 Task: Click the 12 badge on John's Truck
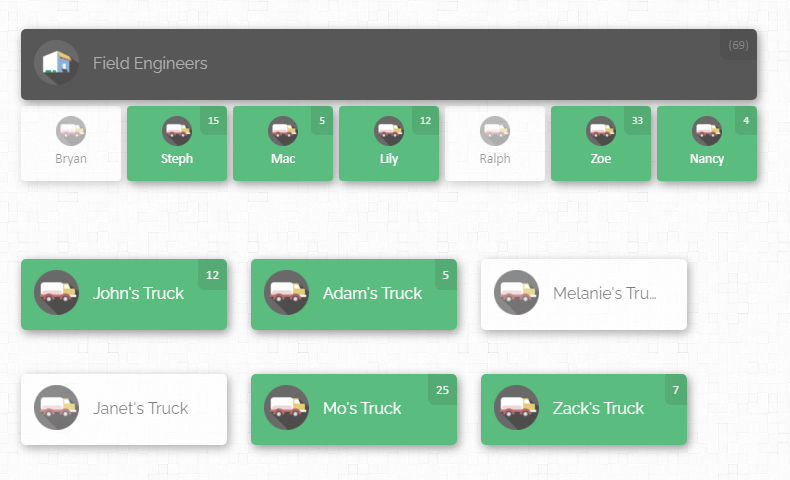pos(212,275)
